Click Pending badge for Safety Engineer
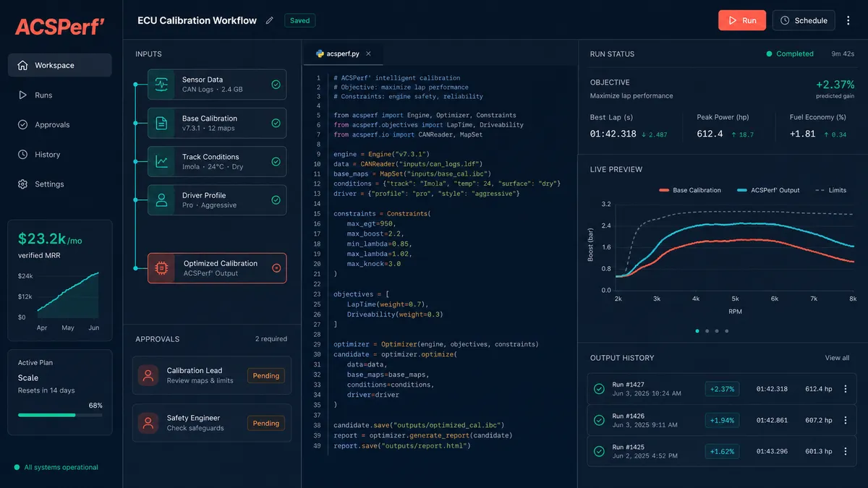Viewport: 868px width, 488px height. click(266, 424)
